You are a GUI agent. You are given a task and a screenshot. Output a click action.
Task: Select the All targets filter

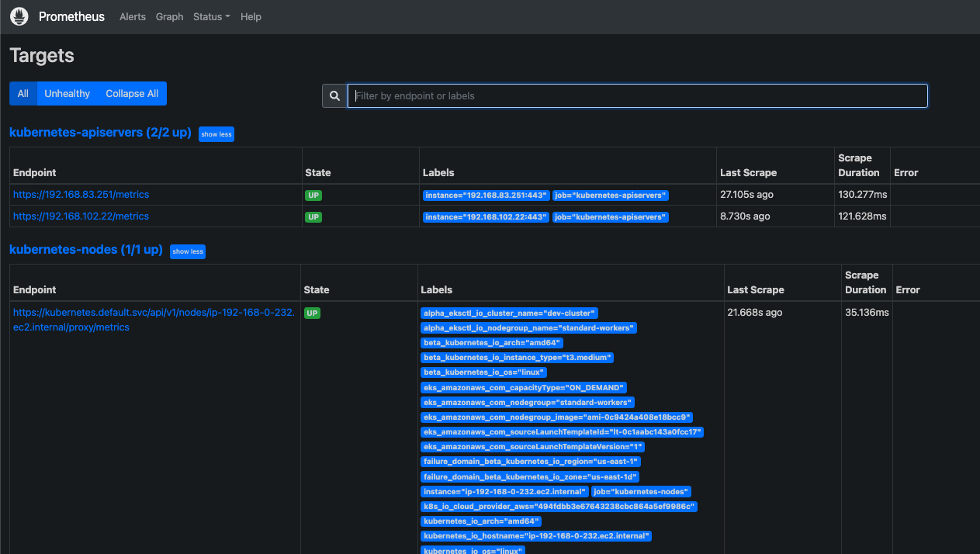click(x=23, y=93)
